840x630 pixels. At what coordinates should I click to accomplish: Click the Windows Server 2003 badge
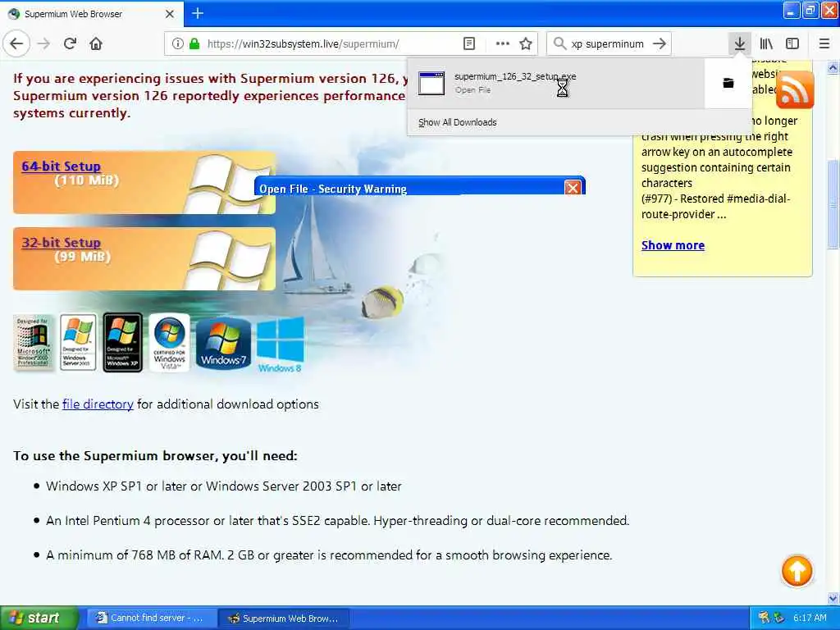click(78, 342)
